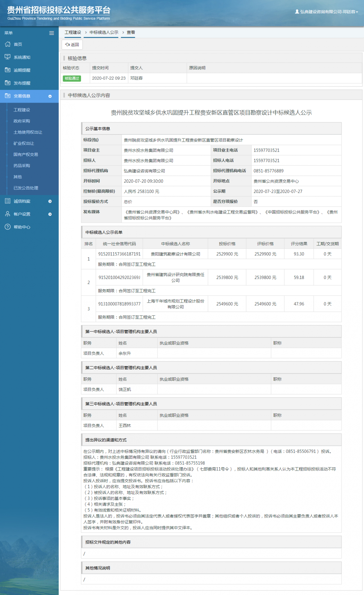Click control price 人民币 2583100 元
The width and height of the screenshot is (364, 595).
141,192
